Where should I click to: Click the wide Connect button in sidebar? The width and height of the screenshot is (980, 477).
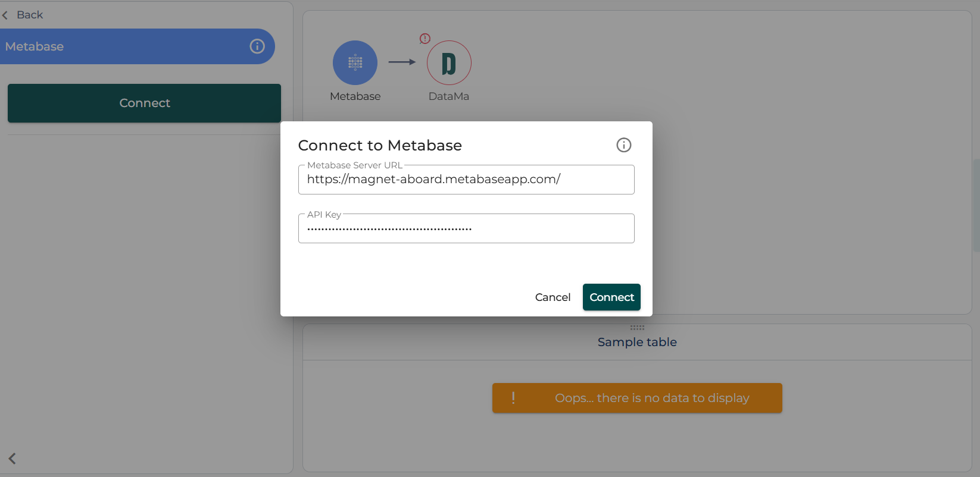144,103
